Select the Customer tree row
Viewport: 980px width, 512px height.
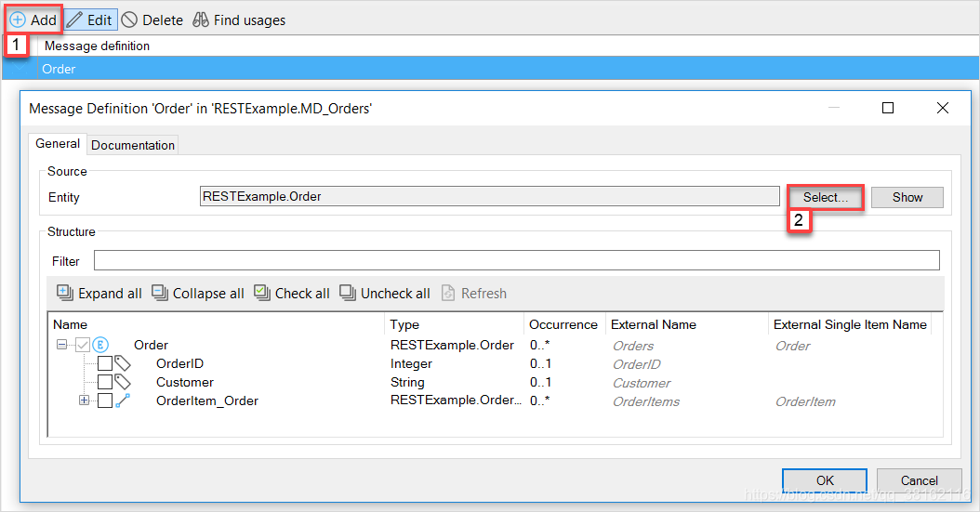click(x=184, y=382)
